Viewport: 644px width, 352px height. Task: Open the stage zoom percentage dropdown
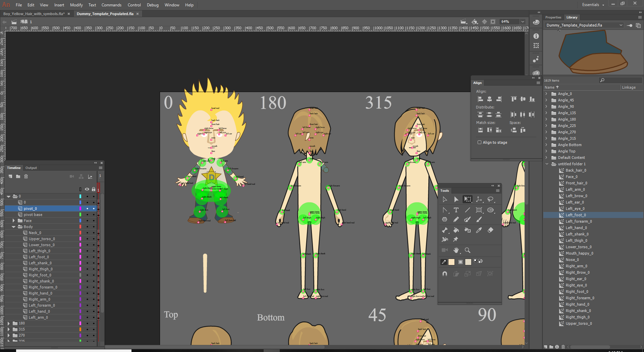point(523,21)
